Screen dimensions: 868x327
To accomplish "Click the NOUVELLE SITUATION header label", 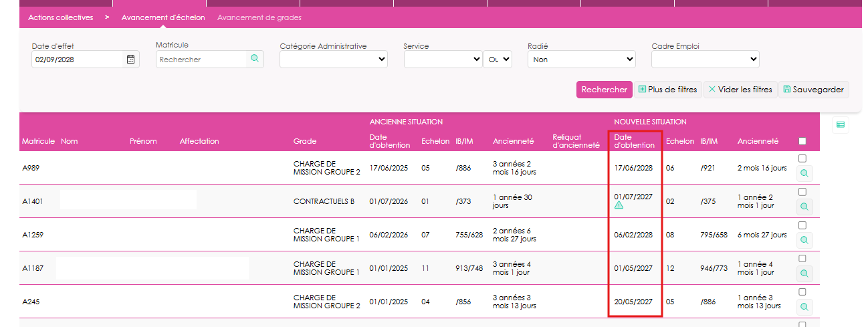I will click(x=650, y=122).
